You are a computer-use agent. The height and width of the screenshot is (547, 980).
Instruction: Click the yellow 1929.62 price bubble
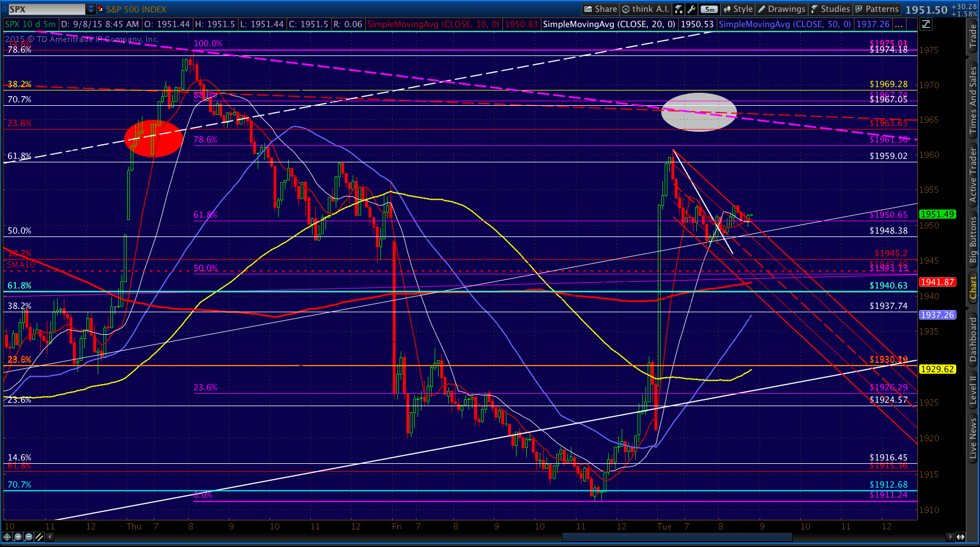[x=938, y=369]
